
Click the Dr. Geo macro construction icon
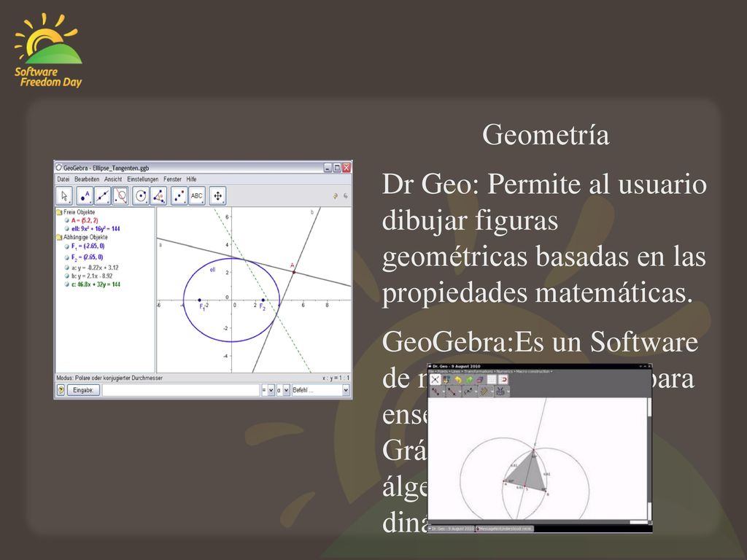click(x=500, y=392)
